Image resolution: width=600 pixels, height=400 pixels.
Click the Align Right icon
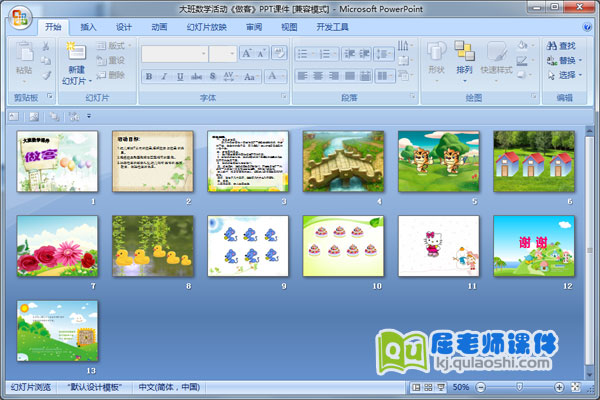334,76
